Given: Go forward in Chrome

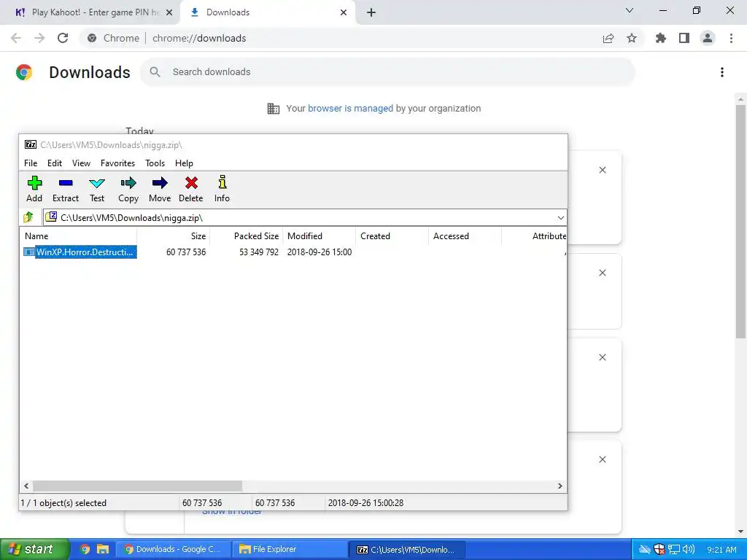Looking at the screenshot, I should click(39, 38).
